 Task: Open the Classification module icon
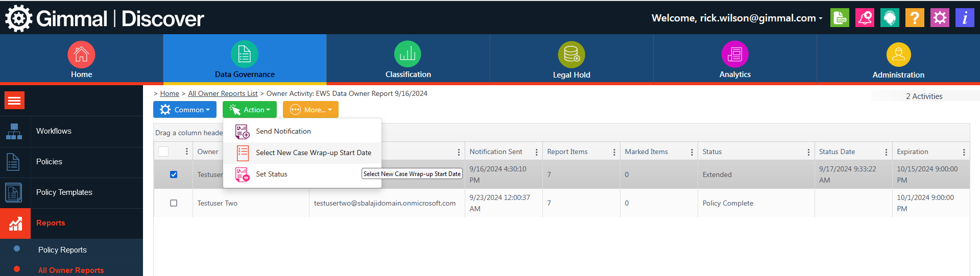pyautogui.click(x=408, y=54)
